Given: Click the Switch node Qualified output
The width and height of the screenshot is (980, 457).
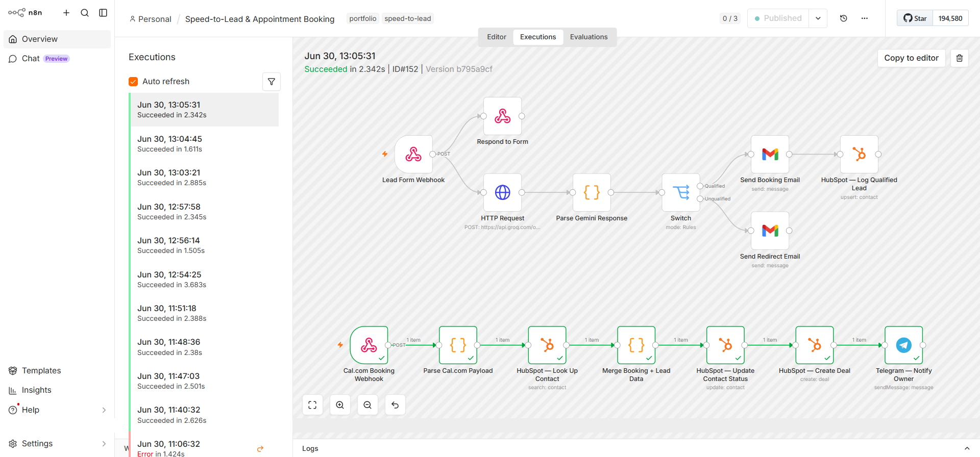Looking at the screenshot, I should click(x=700, y=186).
